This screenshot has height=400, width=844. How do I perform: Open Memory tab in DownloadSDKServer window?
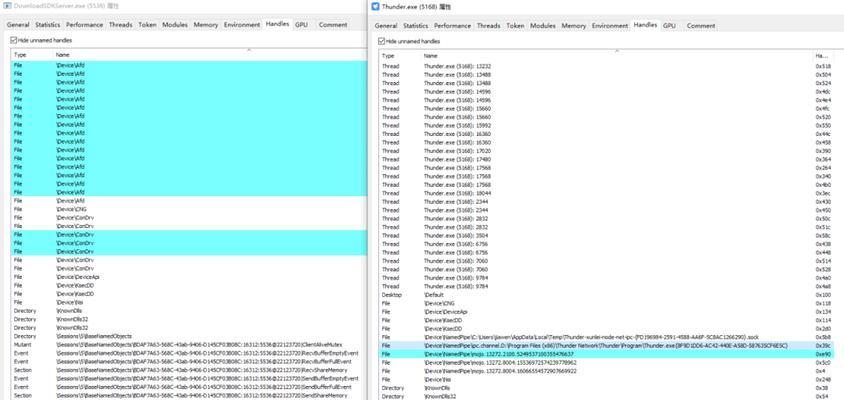[206, 25]
